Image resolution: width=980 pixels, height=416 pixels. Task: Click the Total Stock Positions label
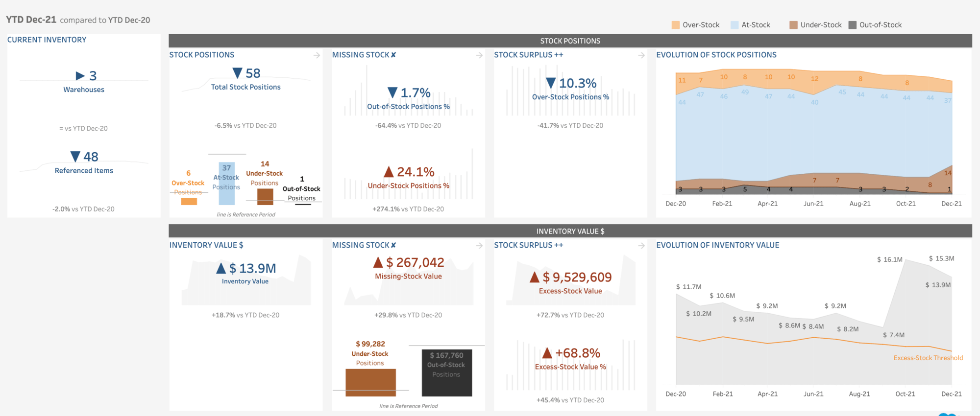[245, 87]
